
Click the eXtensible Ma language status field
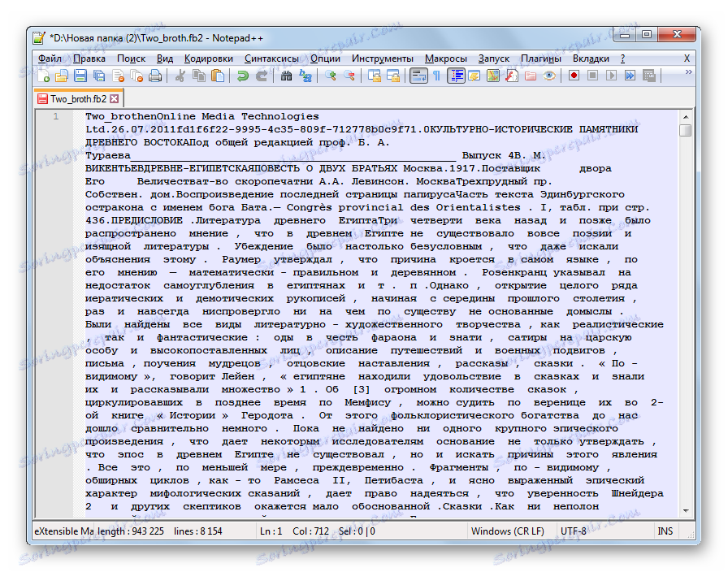click(63, 531)
